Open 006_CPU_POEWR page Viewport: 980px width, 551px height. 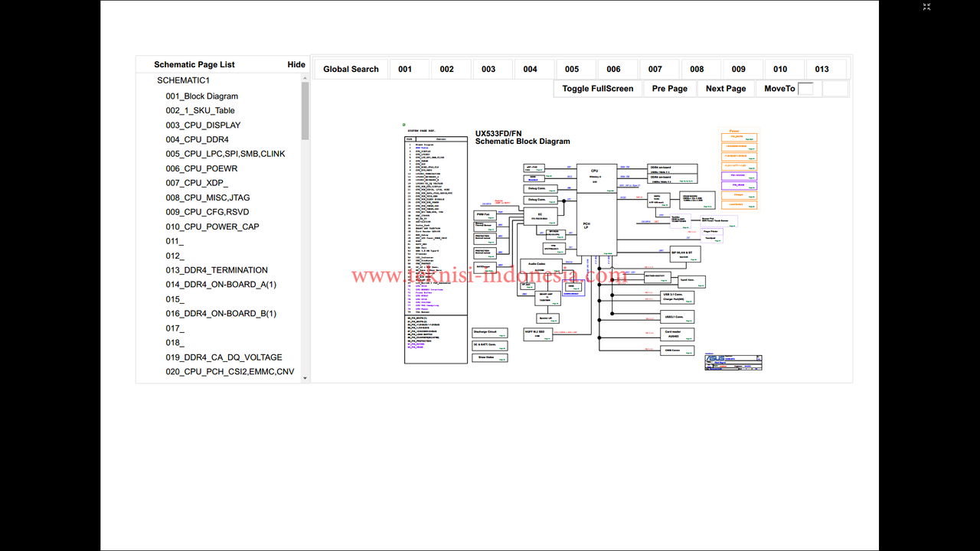pos(202,168)
